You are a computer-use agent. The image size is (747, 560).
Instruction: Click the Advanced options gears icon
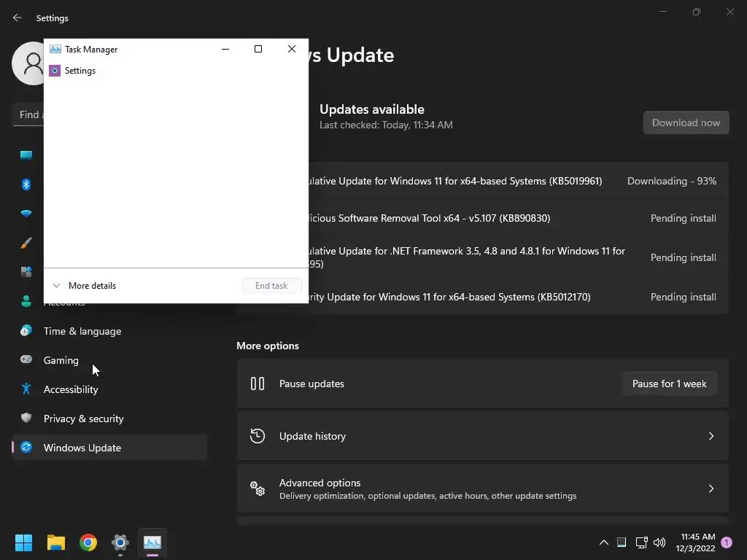point(258,489)
